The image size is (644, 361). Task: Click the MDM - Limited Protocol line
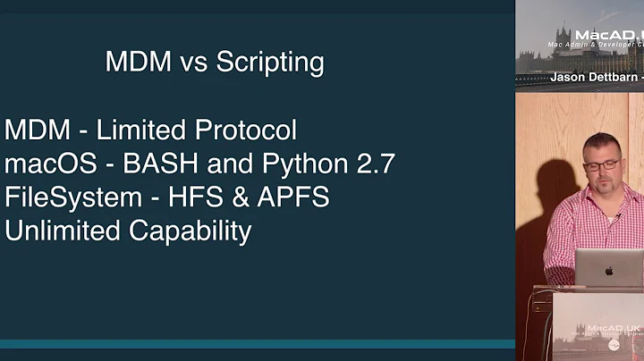coord(150,130)
